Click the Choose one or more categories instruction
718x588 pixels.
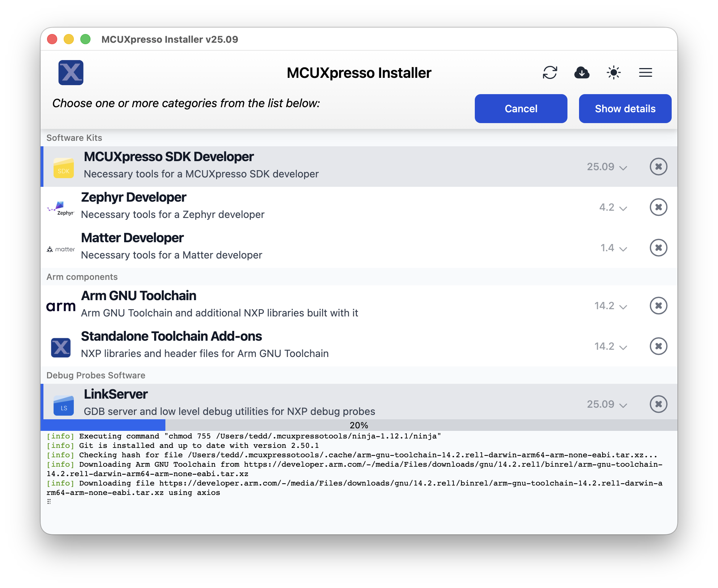186,103
